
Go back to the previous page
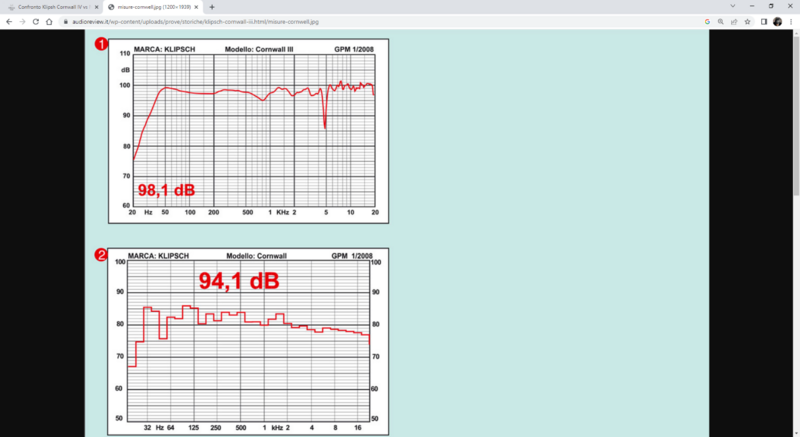click(9, 22)
